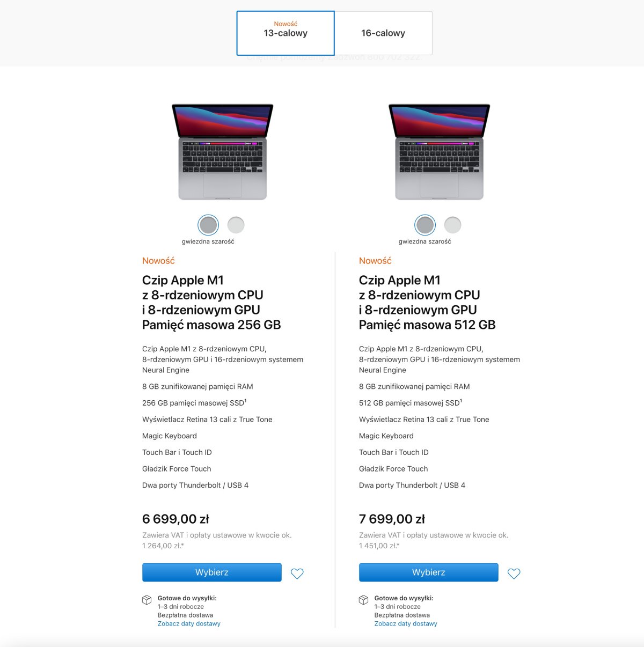Viewport: 644px width, 647px height.
Task: Switch to the 16-calowy tab
Action: (x=383, y=33)
